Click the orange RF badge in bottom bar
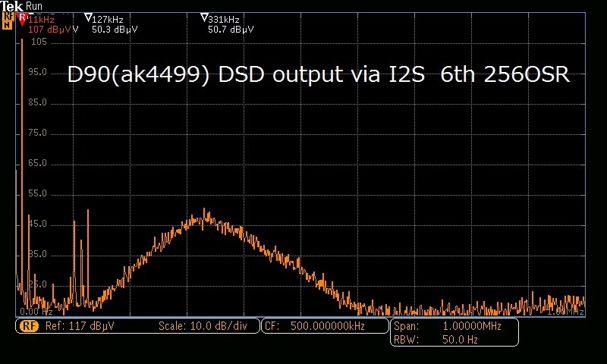Image resolution: width=607 pixels, height=364 pixels. click(30, 326)
